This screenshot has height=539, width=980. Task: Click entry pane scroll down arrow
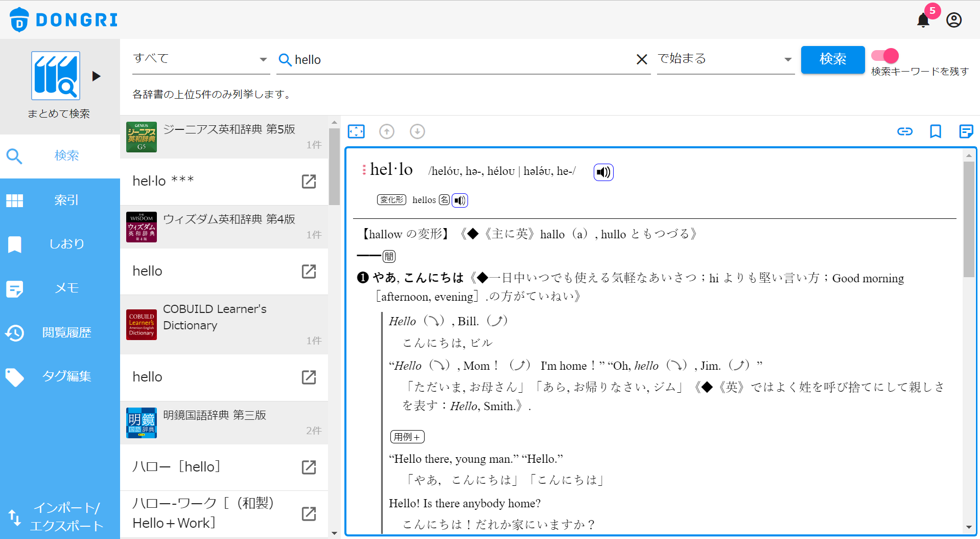point(969,527)
